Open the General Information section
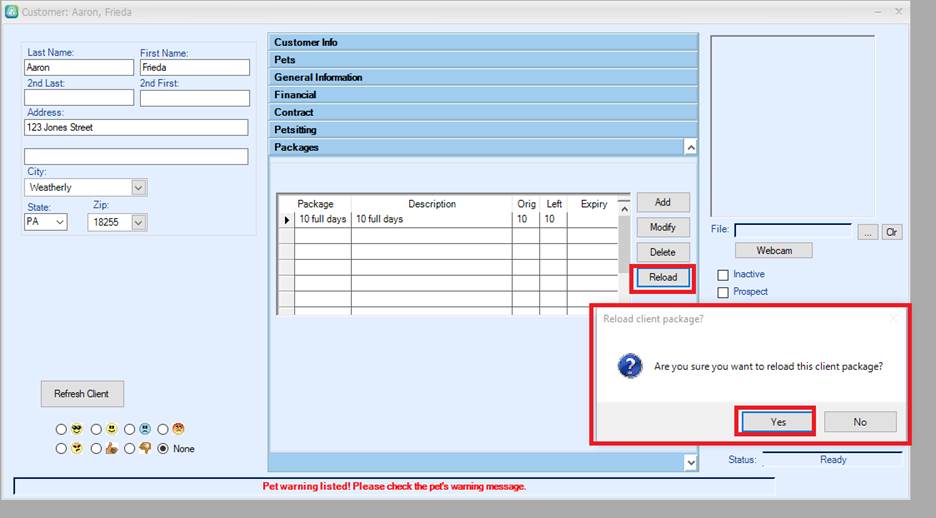This screenshot has width=936, height=518. click(x=483, y=77)
